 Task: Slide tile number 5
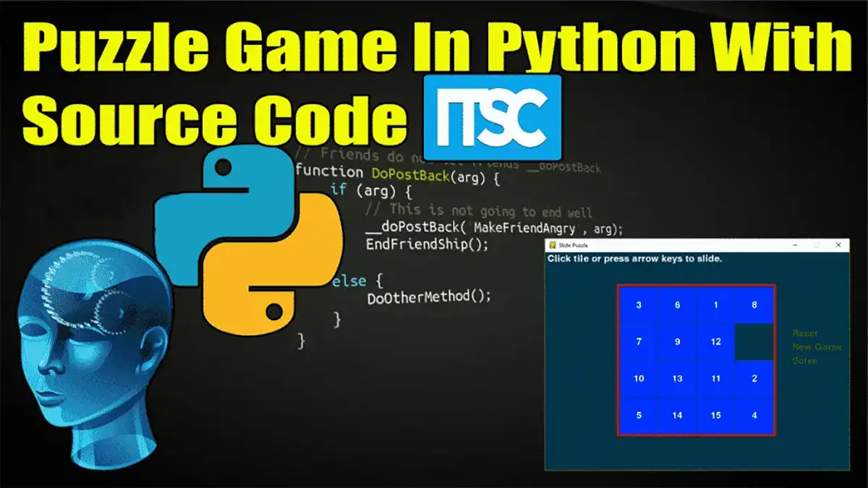639,416
